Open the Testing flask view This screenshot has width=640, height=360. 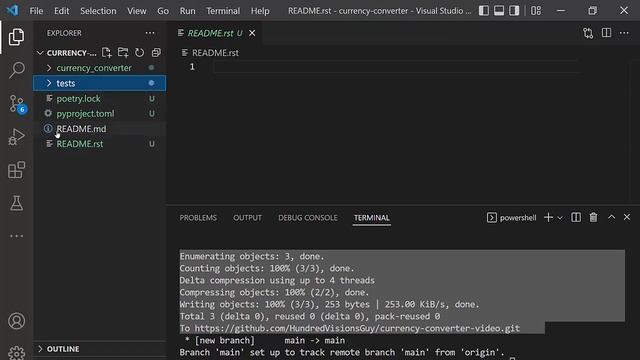pyautogui.click(x=16, y=203)
